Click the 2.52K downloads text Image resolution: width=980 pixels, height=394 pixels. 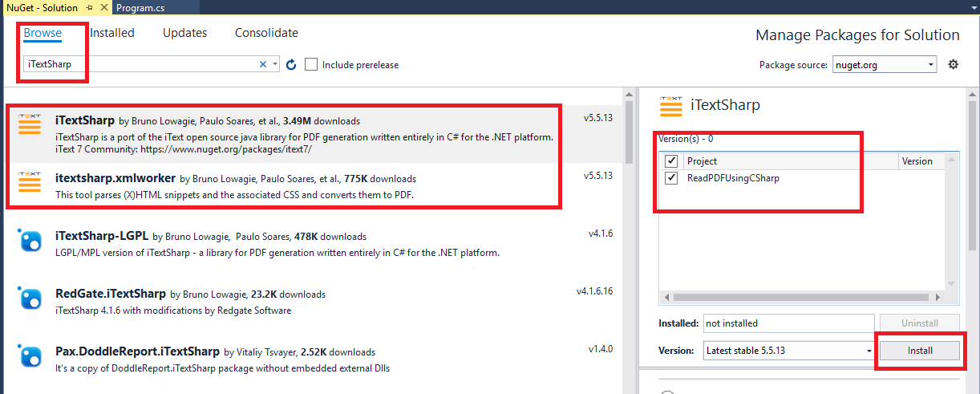click(x=338, y=352)
